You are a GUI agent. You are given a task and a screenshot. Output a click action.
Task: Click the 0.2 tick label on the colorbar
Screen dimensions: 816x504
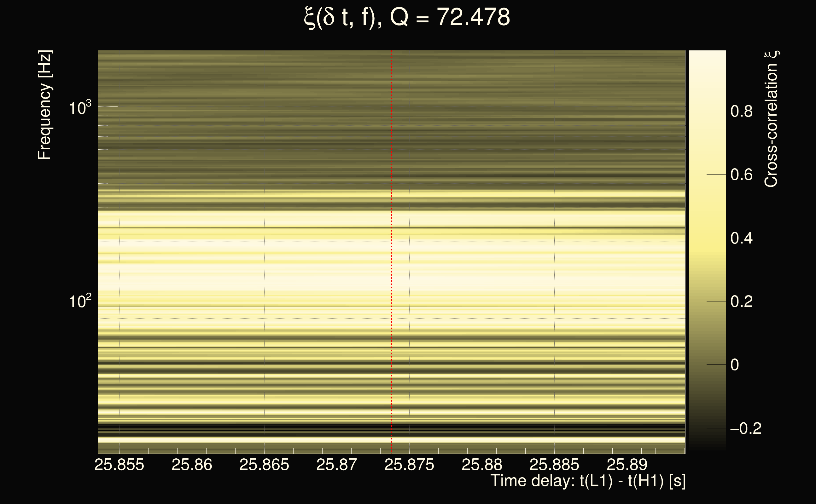[741, 302]
